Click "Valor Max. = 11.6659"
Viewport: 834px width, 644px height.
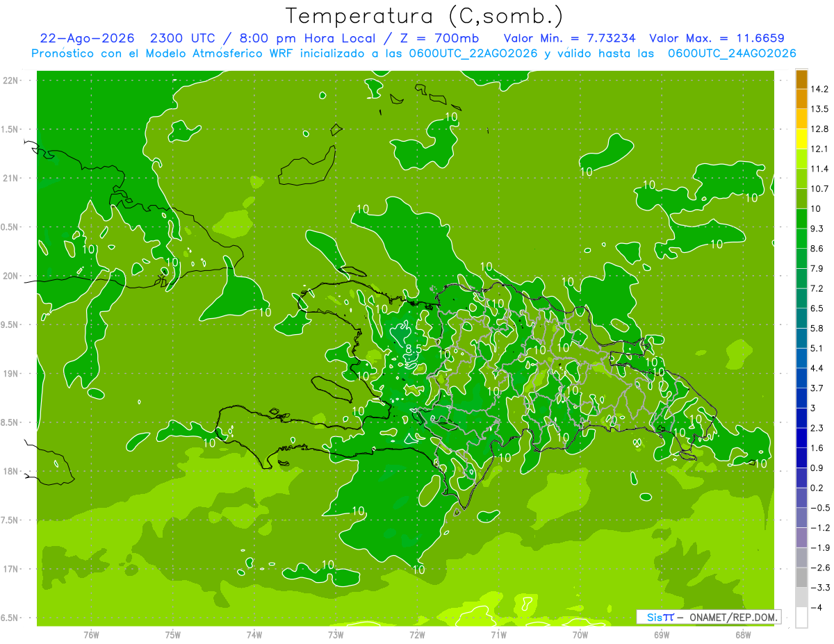[717, 38]
